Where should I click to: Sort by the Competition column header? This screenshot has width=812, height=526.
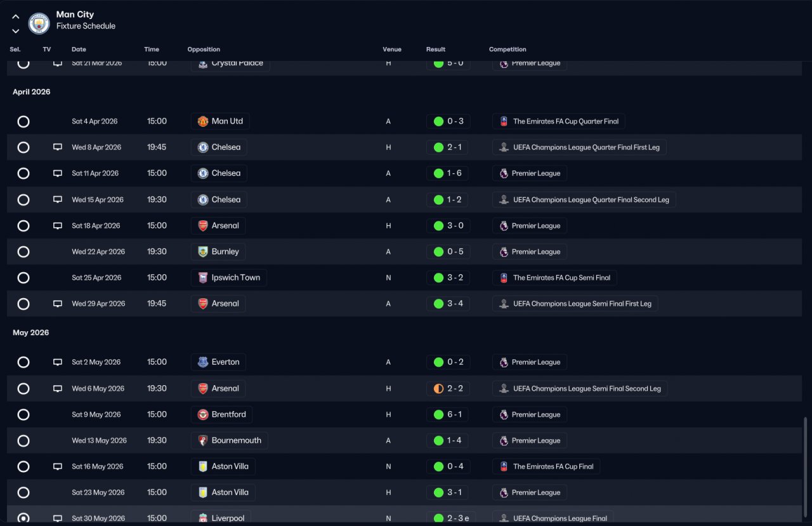507,49
